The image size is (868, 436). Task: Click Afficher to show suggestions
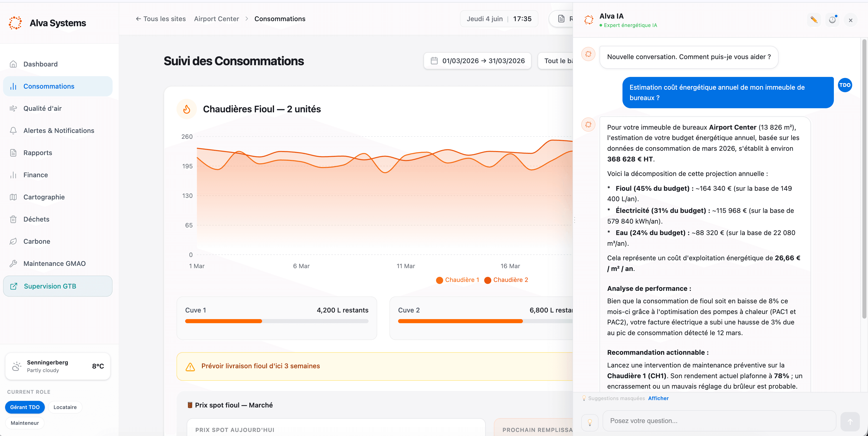pos(658,398)
